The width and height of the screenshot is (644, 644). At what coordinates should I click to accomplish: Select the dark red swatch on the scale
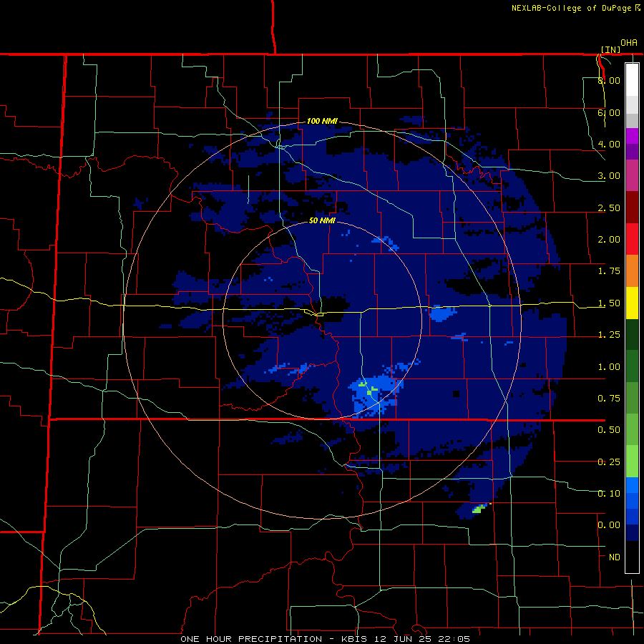point(632,208)
